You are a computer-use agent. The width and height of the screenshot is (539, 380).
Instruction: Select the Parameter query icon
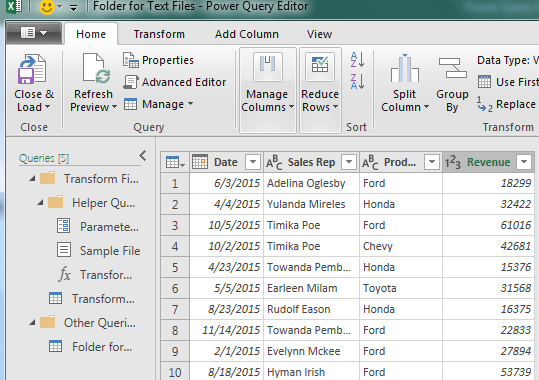[64, 226]
